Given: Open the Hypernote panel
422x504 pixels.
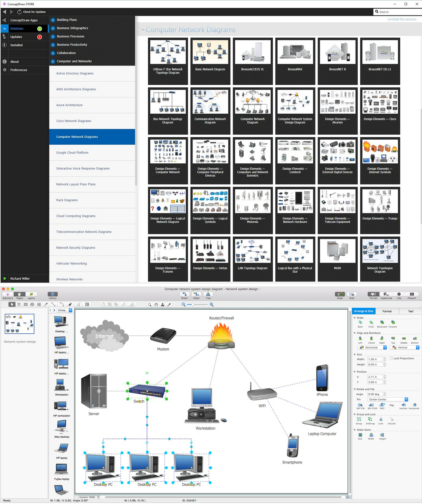Looking at the screenshot, I should click(386, 294).
